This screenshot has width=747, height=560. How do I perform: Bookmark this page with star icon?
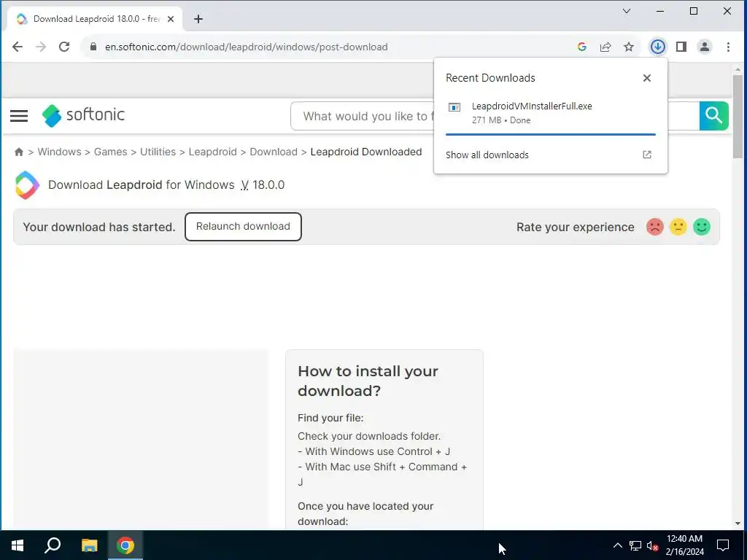(629, 47)
